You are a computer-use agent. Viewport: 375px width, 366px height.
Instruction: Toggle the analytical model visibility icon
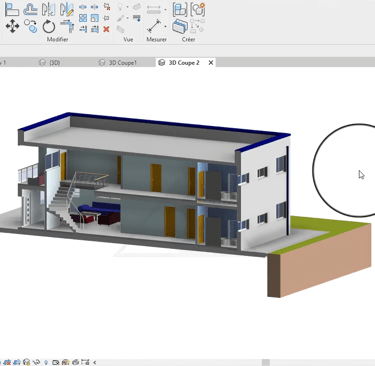pos(66,362)
